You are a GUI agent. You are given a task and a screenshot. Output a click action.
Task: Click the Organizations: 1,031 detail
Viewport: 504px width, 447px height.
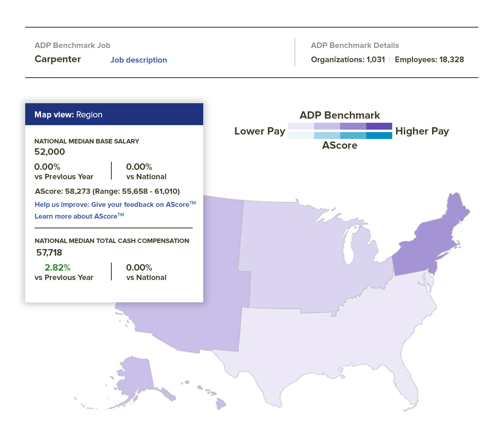[348, 60]
